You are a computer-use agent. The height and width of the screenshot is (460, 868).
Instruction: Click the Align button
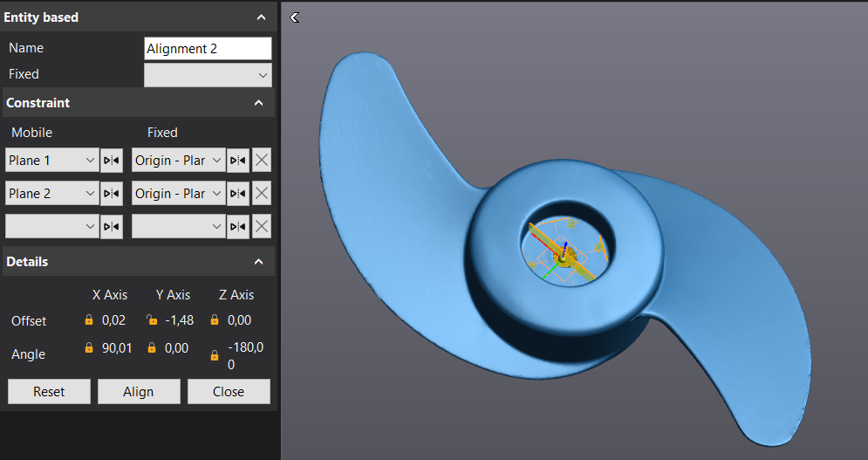point(139,392)
